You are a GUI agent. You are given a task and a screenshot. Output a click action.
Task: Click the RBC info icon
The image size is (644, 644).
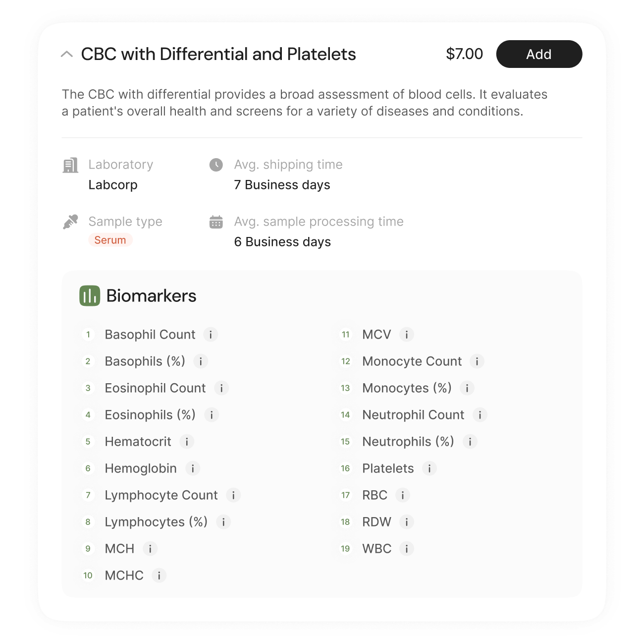coord(403,495)
